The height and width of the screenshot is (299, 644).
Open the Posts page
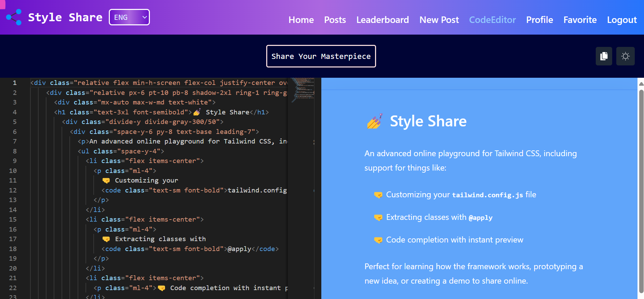(x=335, y=20)
